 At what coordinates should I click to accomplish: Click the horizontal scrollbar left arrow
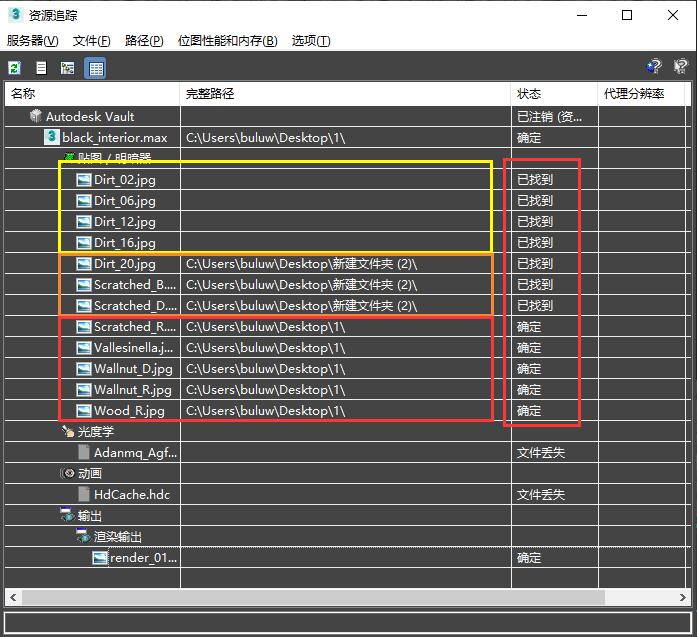point(13,597)
